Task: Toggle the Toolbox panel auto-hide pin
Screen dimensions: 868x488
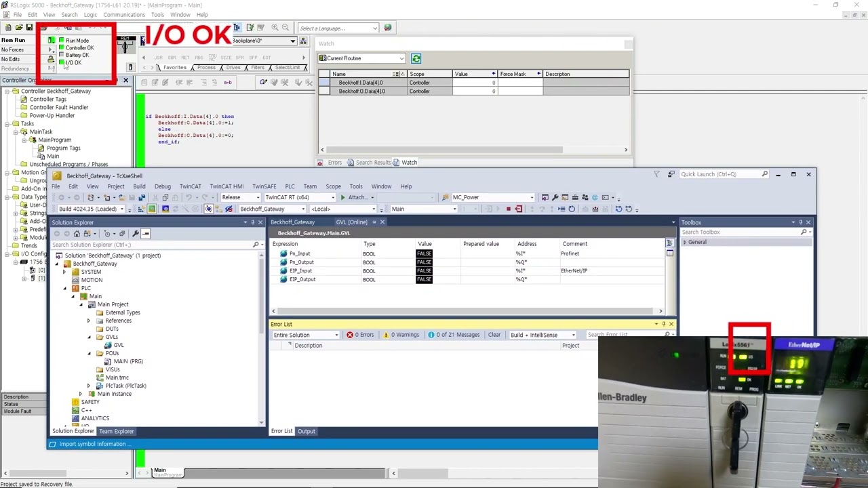Action: pyautogui.click(x=800, y=222)
